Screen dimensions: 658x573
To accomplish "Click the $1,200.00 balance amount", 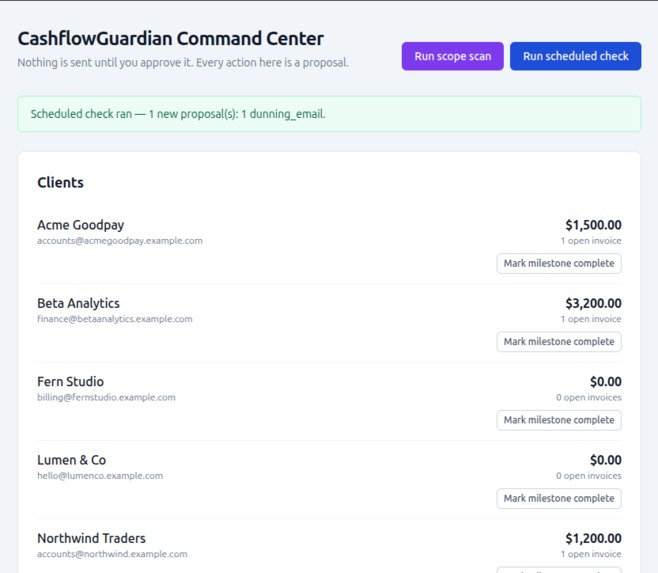I will (x=593, y=538).
